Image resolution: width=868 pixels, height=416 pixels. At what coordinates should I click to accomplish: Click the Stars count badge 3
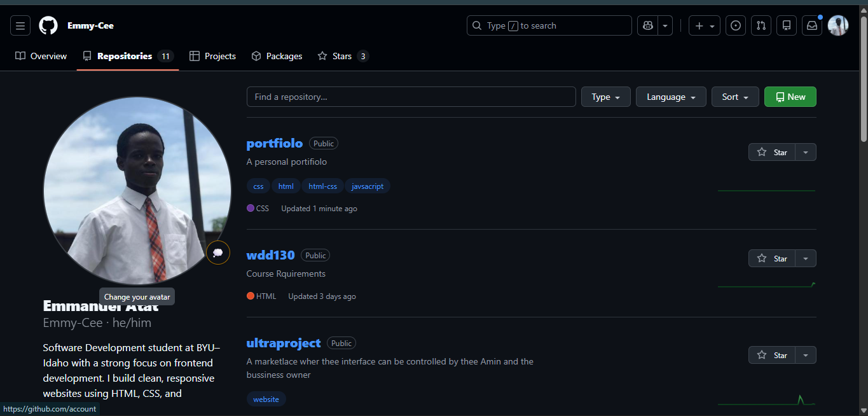[x=363, y=56]
